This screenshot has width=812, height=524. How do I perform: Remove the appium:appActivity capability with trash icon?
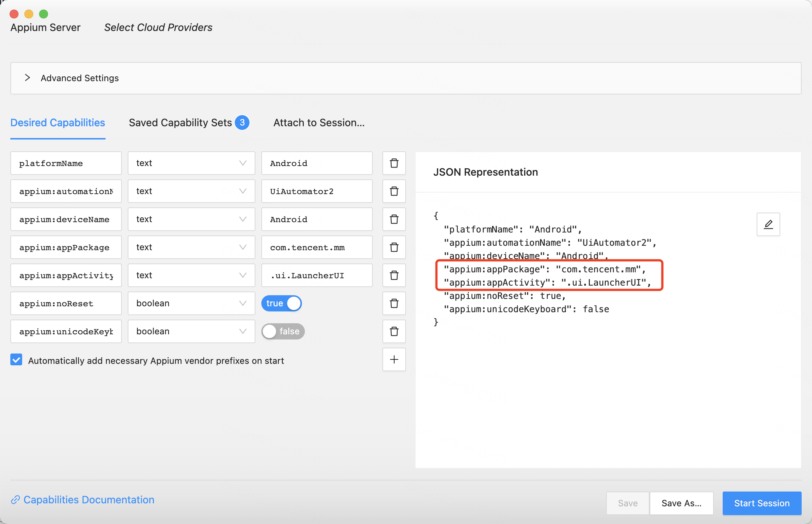394,275
